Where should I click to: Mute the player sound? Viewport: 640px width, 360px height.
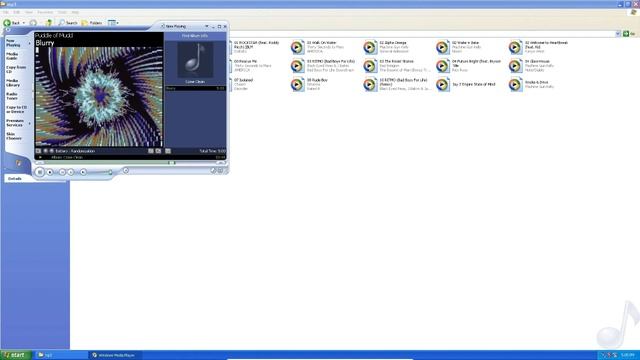(x=83, y=172)
